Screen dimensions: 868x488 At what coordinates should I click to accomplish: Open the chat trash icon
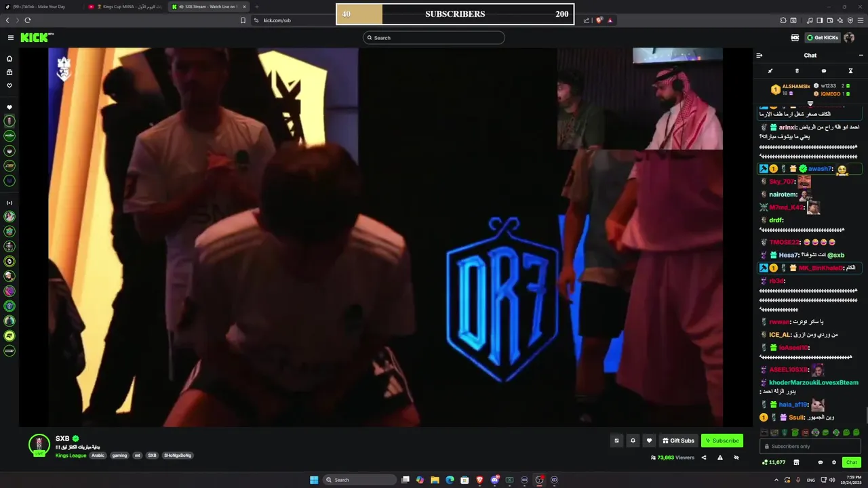tap(797, 71)
